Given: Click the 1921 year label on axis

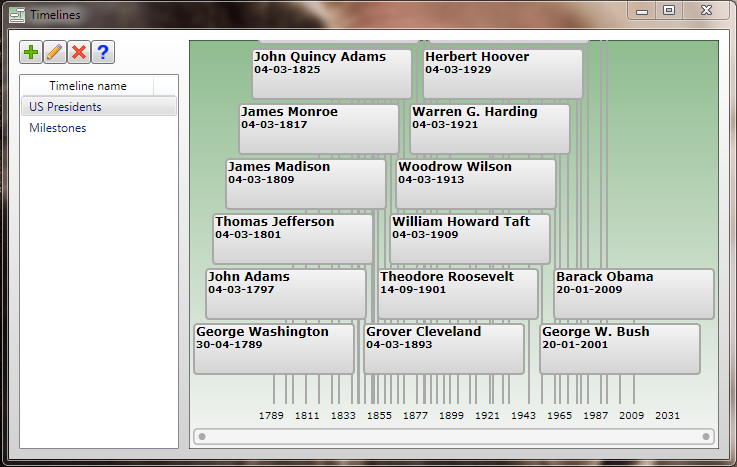Looking at the screenshot, I should (487, 415).
